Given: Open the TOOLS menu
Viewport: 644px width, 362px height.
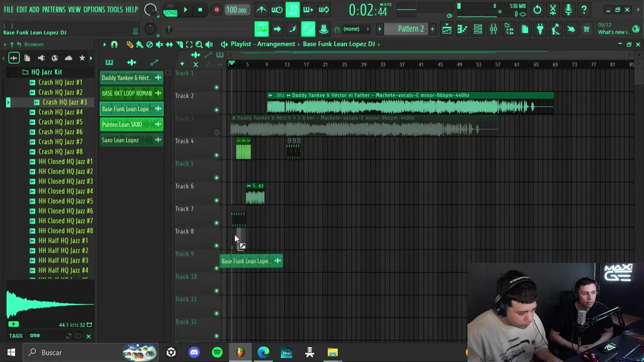Looking at the screenshot, I should pos(115,10).
